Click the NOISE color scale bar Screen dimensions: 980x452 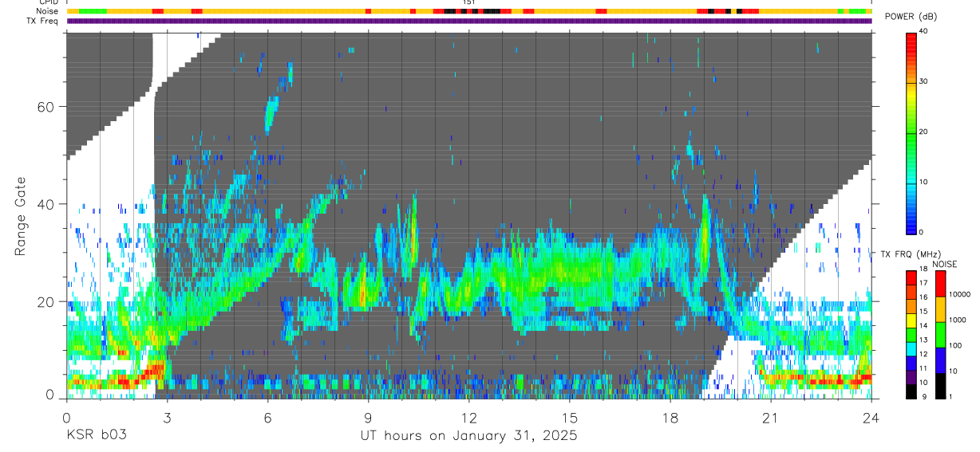pyautogui.click(x=942, y=335)
